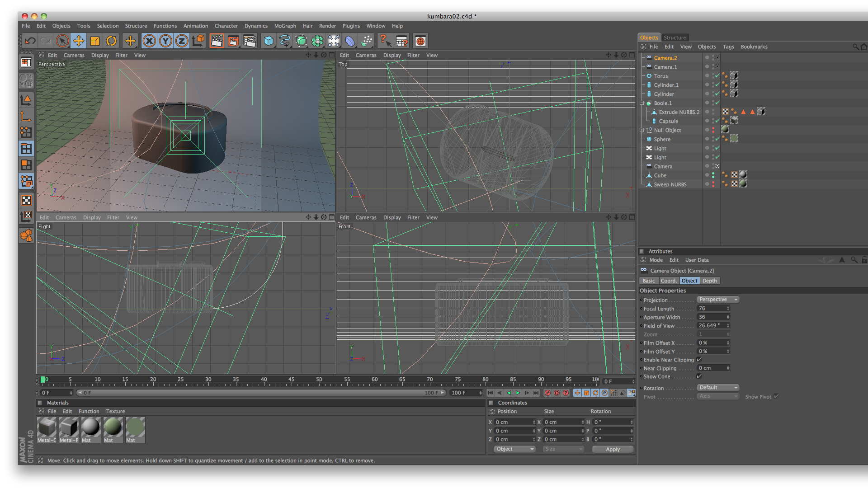The height and width of the screenshot is (488, 868).
Task: Select the Scale tool icon
Action: pyautogui.click(x=95, y=41)
